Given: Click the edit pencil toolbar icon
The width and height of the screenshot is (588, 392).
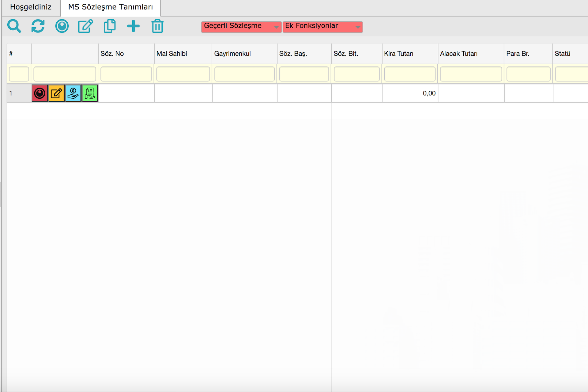Looking at the screenshot, I should pyautogui.click(x=85, y=26).
